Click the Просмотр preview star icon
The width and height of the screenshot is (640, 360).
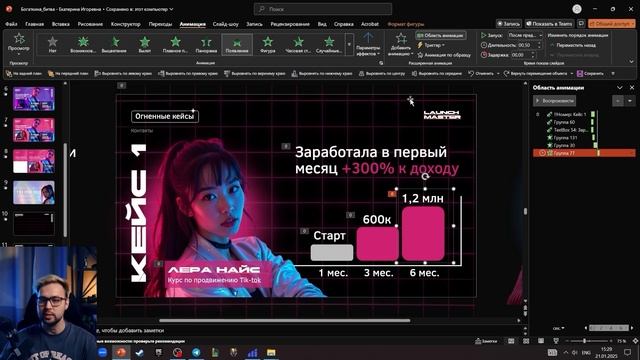tap(19, 39)
